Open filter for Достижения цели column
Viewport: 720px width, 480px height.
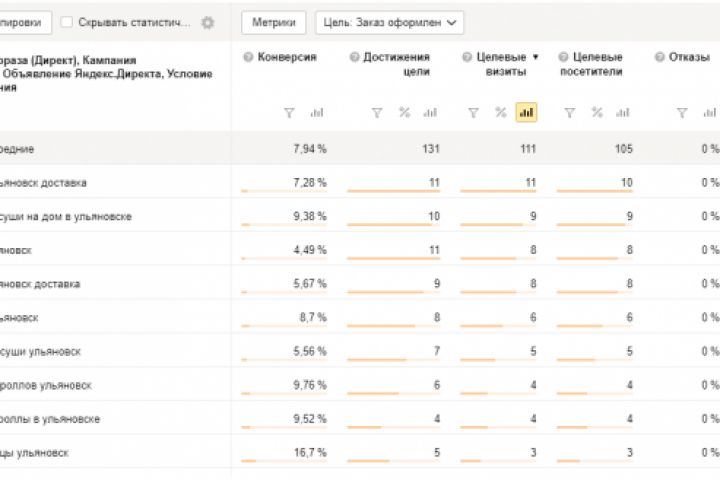pyautogui.click(x=377, y=113)
